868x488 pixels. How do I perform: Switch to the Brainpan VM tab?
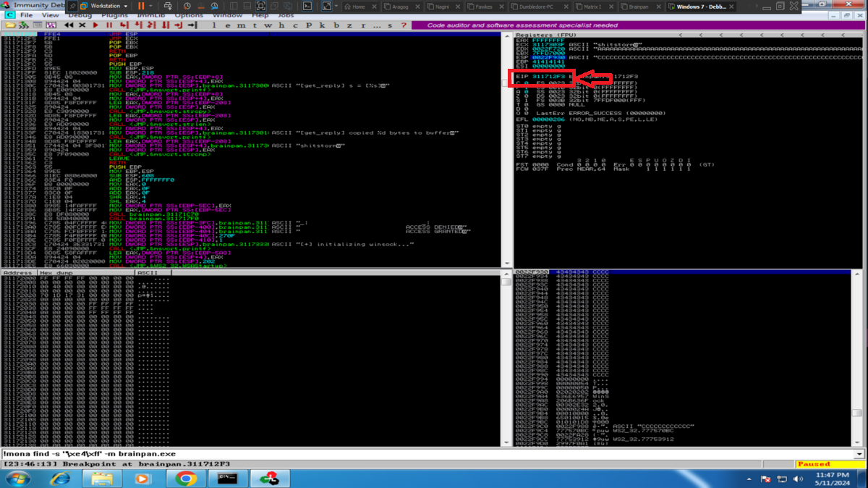[x=640, y=7]
